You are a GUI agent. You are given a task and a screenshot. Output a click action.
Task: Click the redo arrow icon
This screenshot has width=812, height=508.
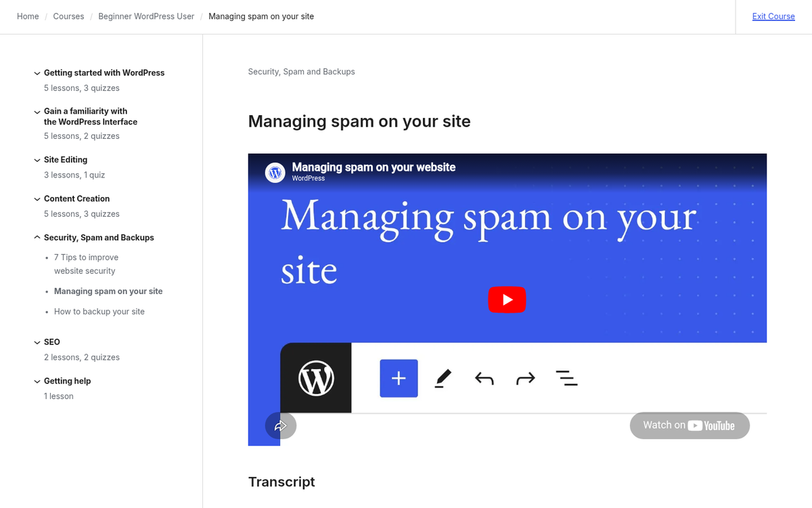526,378
